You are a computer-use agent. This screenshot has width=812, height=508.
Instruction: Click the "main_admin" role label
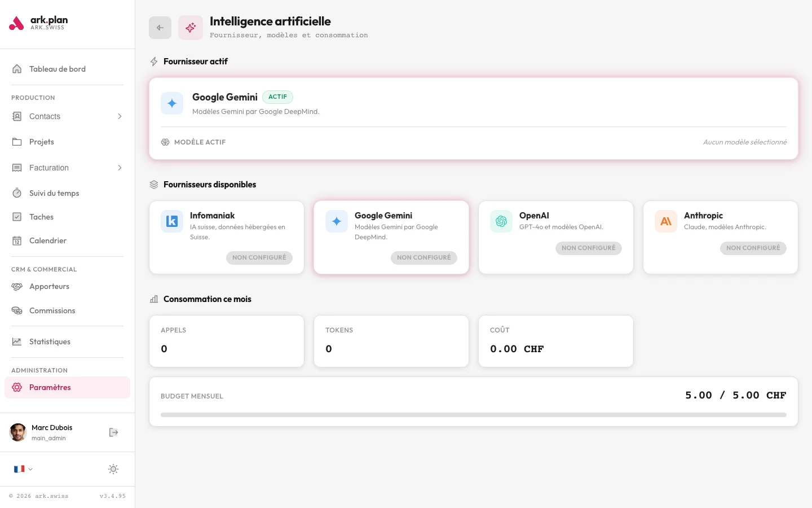pos(48,438)
